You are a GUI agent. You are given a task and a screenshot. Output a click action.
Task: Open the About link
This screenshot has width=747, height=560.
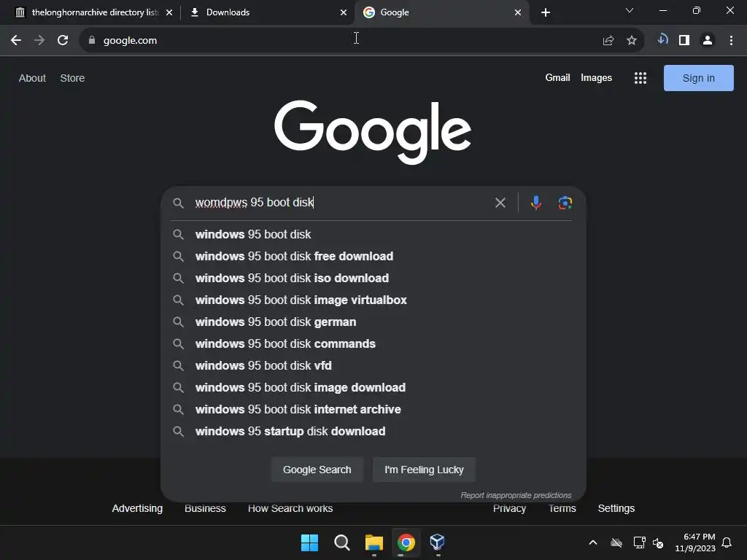point(32,78)
